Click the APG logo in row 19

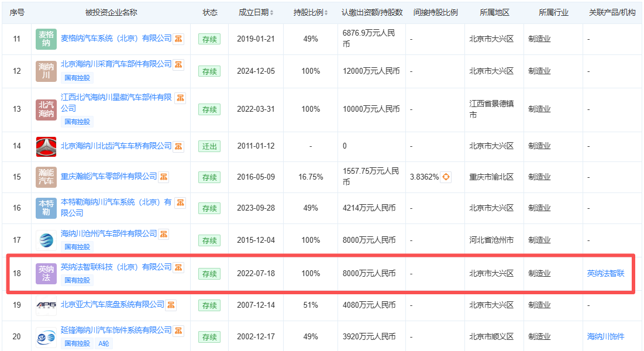coord(46,305)
